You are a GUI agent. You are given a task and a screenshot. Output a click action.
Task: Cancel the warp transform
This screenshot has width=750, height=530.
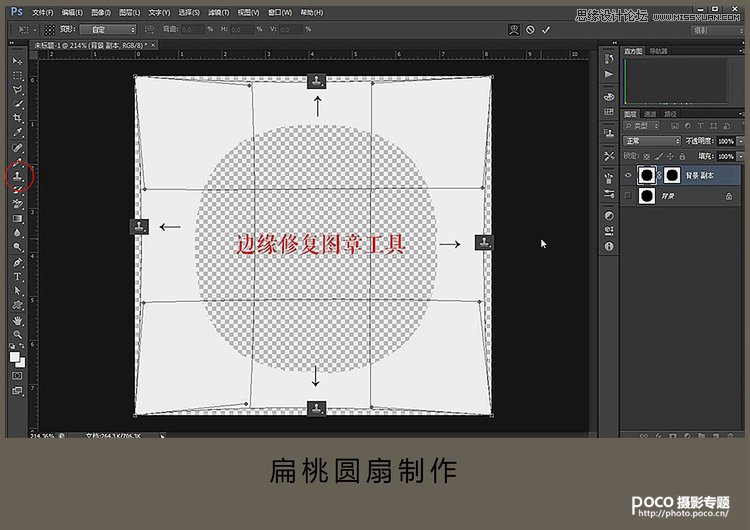pyautogui.click(x=530, y=30)
